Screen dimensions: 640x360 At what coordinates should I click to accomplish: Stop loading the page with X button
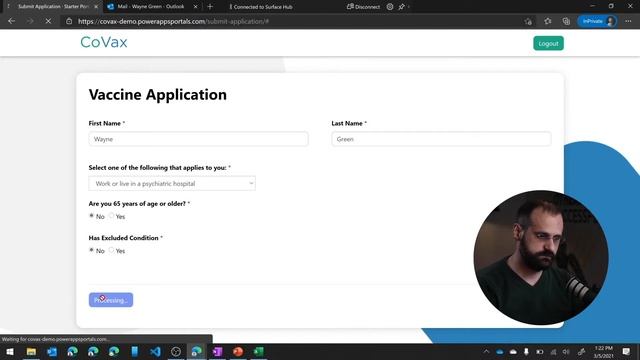[x=48, y=21]
